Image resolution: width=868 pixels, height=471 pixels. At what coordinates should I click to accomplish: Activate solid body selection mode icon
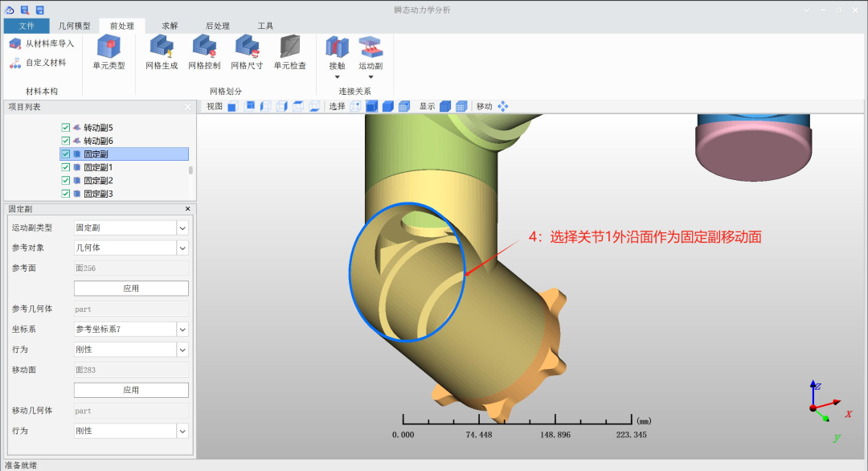(x=388, y=106)
